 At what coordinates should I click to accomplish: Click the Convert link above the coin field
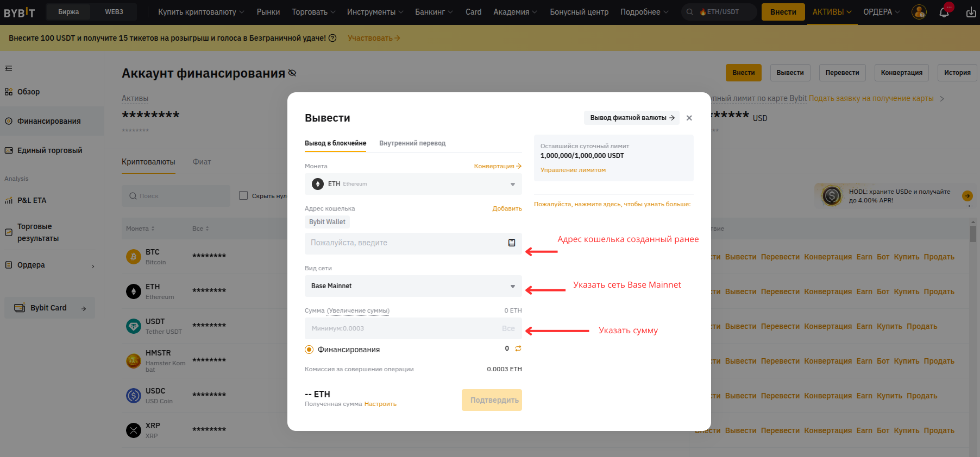click(498, 166)
